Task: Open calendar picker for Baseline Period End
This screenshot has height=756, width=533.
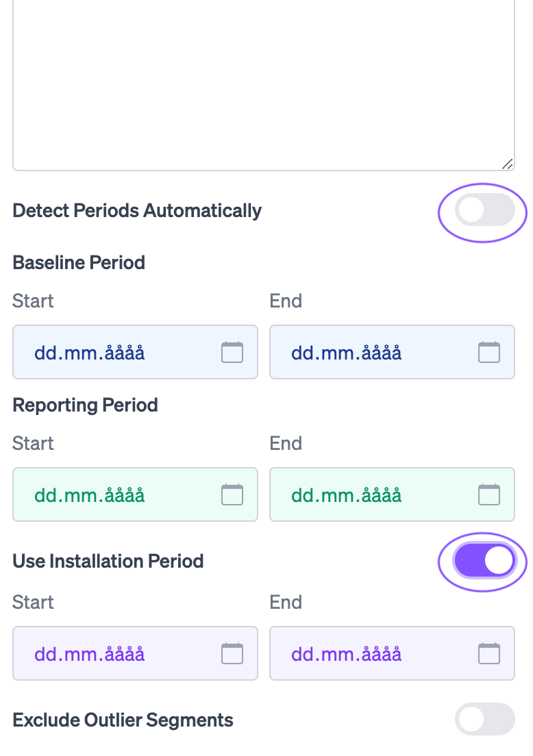Action: click(488, 352)
